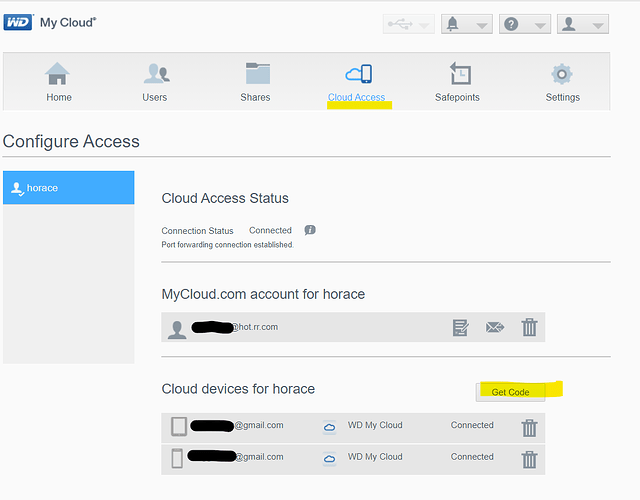Delete the first gmail.com cloud device
This screenshot has width=640, height=500.
[529, 428]
